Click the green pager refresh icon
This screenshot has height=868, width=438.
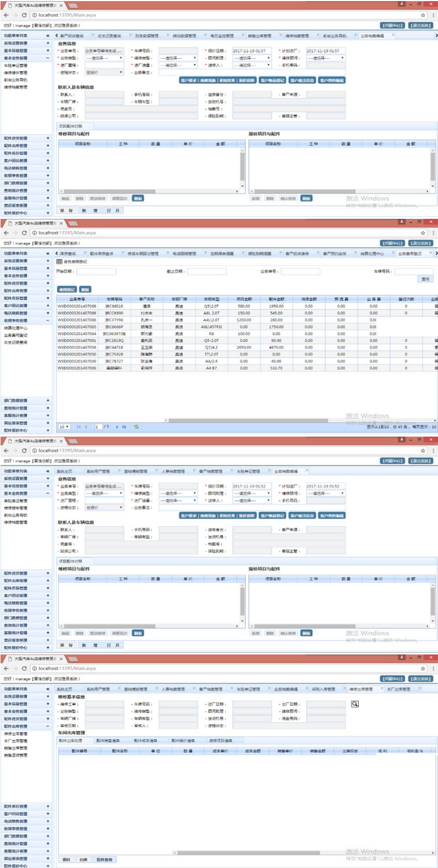click(136, 427)
